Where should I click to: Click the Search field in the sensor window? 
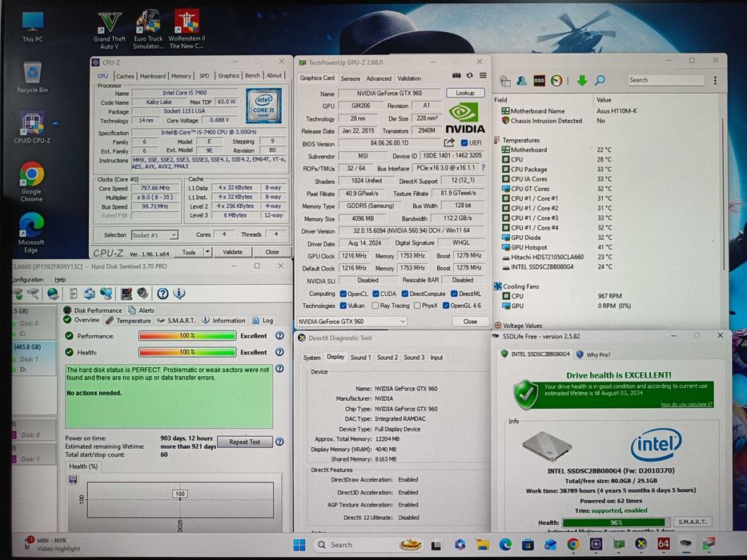click(665, 80)
